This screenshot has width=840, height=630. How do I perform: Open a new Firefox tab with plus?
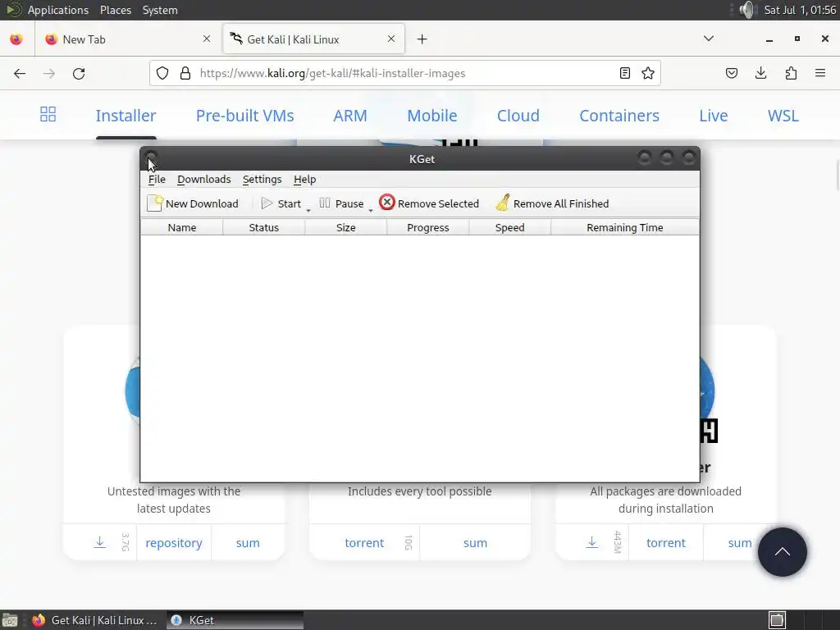tap(422, 39)
